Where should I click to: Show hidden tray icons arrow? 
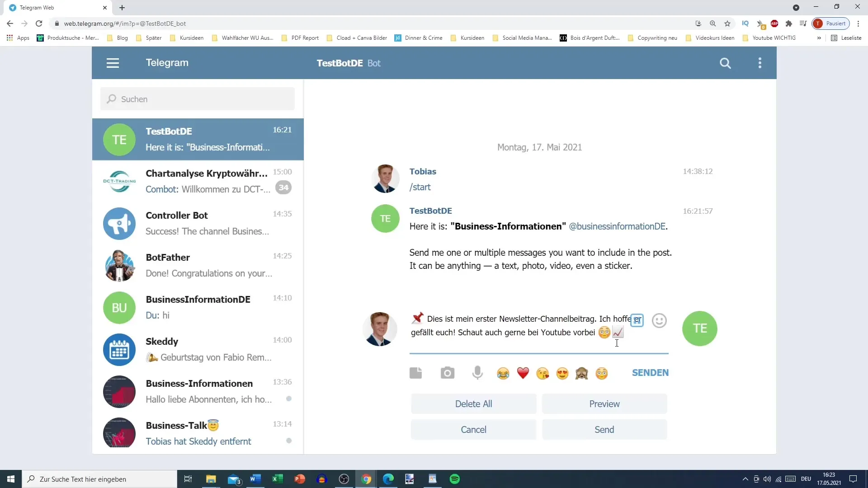coord(745,479)
